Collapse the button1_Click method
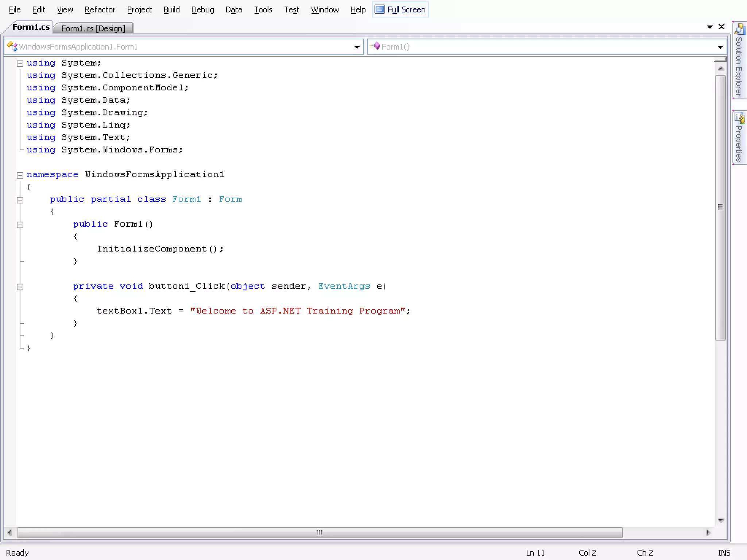 point(20,287)
